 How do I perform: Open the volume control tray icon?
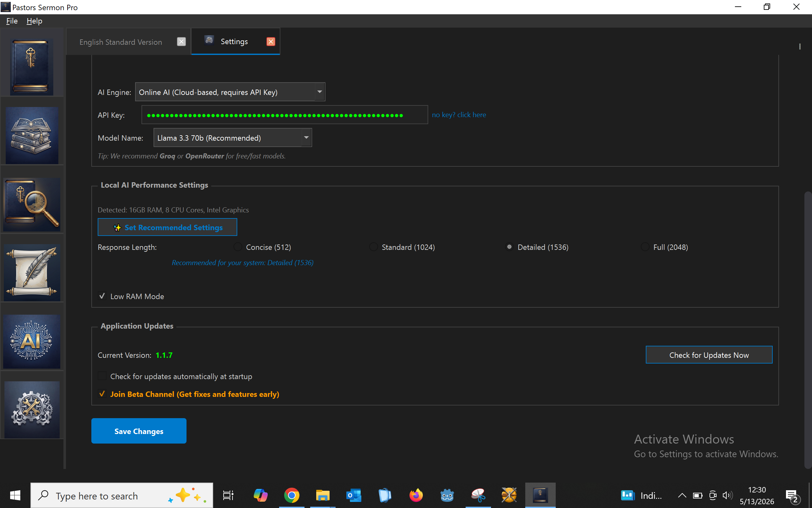point(727,495)
